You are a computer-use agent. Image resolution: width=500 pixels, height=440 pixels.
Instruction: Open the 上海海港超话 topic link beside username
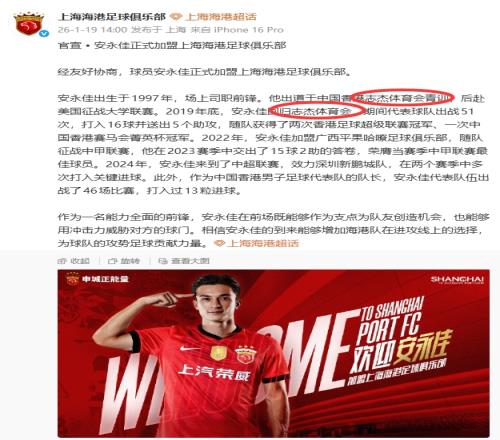coord(221,17)
